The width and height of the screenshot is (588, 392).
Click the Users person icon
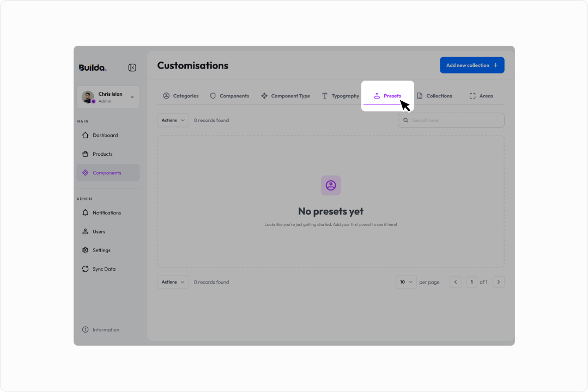click(86, 231)
